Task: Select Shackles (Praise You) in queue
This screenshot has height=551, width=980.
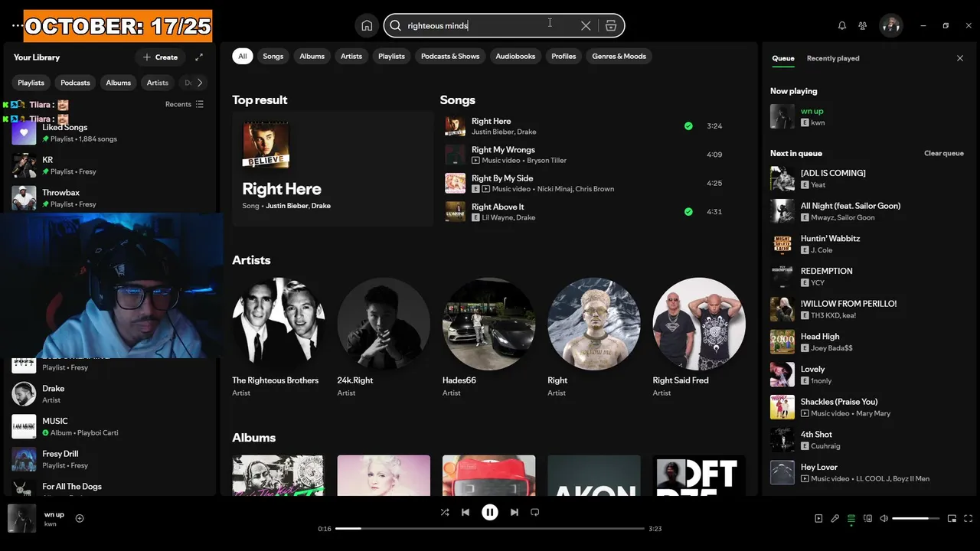Action: [868, 407]
